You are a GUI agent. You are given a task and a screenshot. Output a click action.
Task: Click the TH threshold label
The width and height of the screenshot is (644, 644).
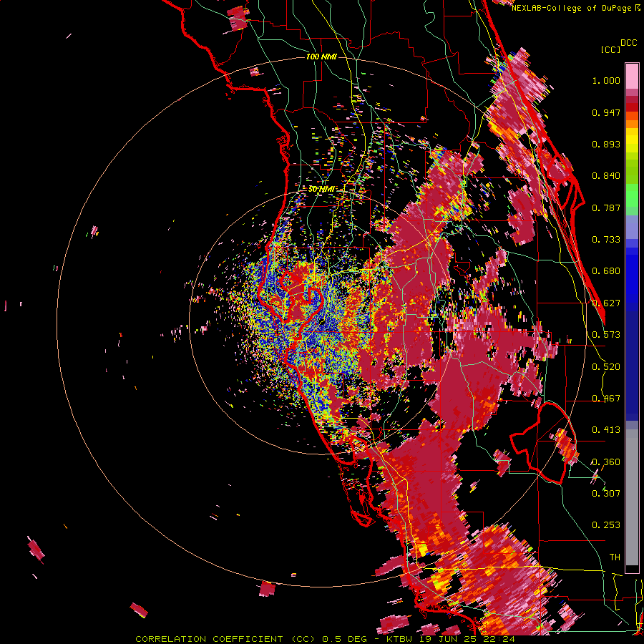coord(615,557)
